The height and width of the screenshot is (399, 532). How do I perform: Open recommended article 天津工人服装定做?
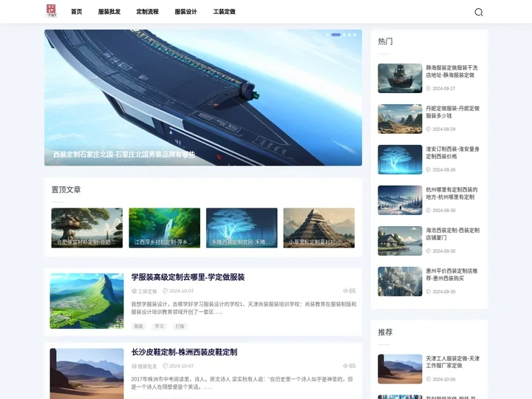click(453, 362)
